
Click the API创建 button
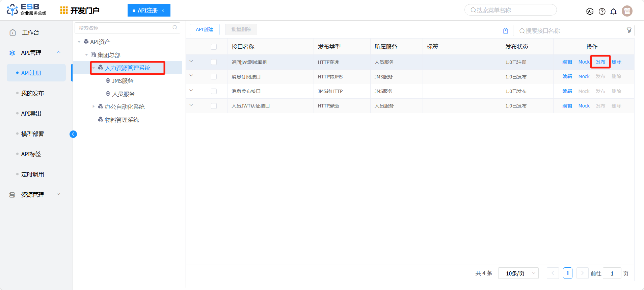204,30
